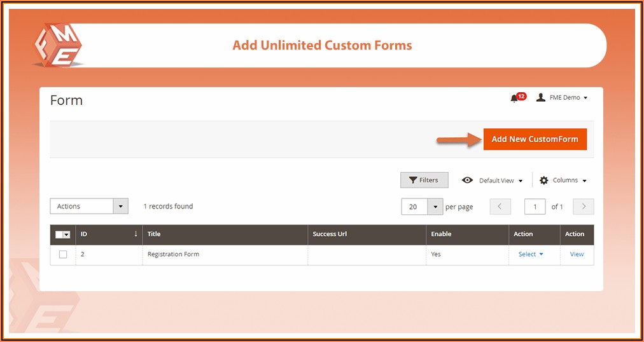Viewport: 644px width, 342px height.
Task: Click the page number input field
Action: tap(535, 207)
